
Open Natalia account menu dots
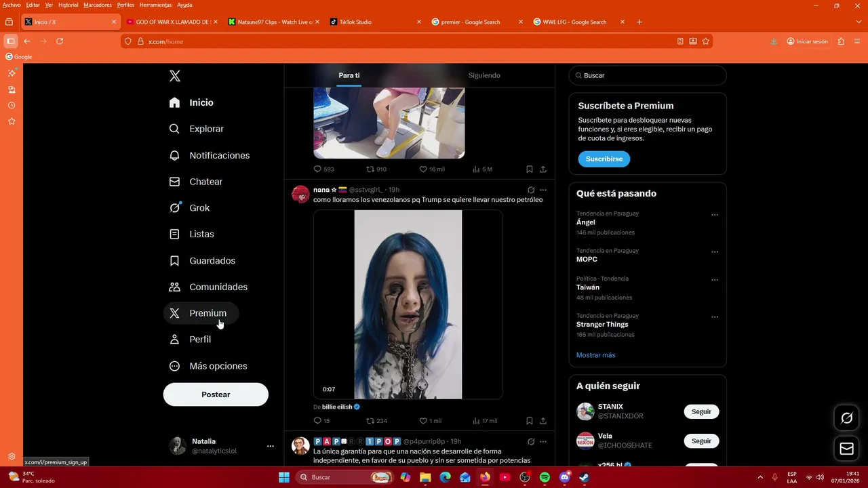(x=271, y=446)
